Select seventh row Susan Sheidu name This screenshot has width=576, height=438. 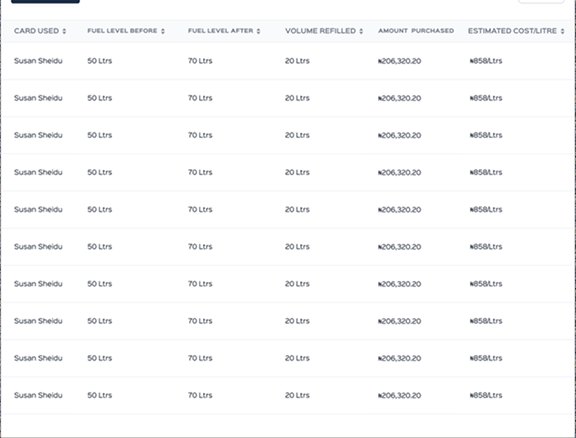(x=38, y=284)
